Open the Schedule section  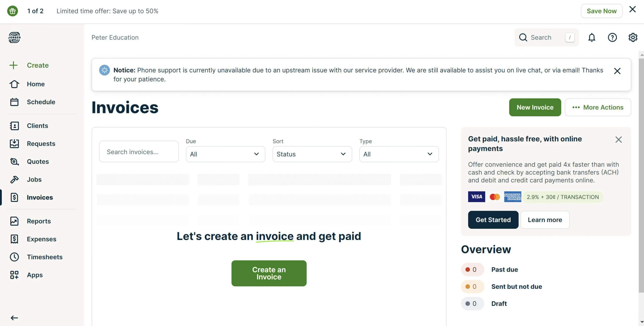(x=41, y=102)
